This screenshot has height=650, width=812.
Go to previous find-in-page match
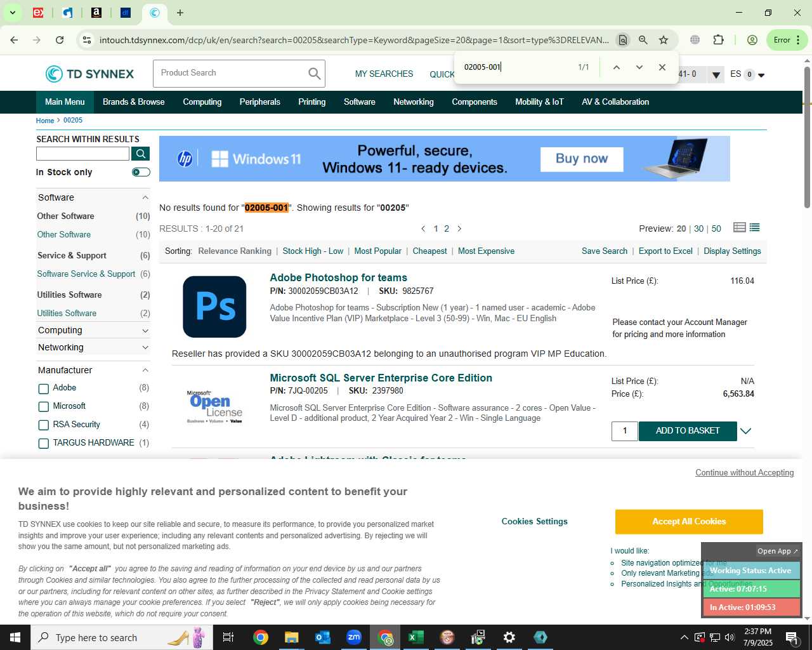616,67
